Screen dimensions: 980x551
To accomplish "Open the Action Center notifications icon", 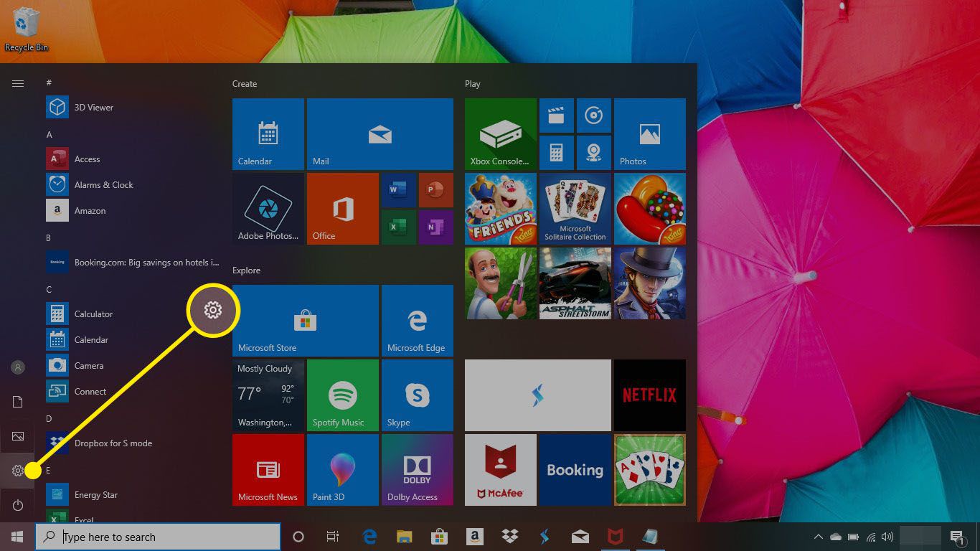I will coord(956,537).
